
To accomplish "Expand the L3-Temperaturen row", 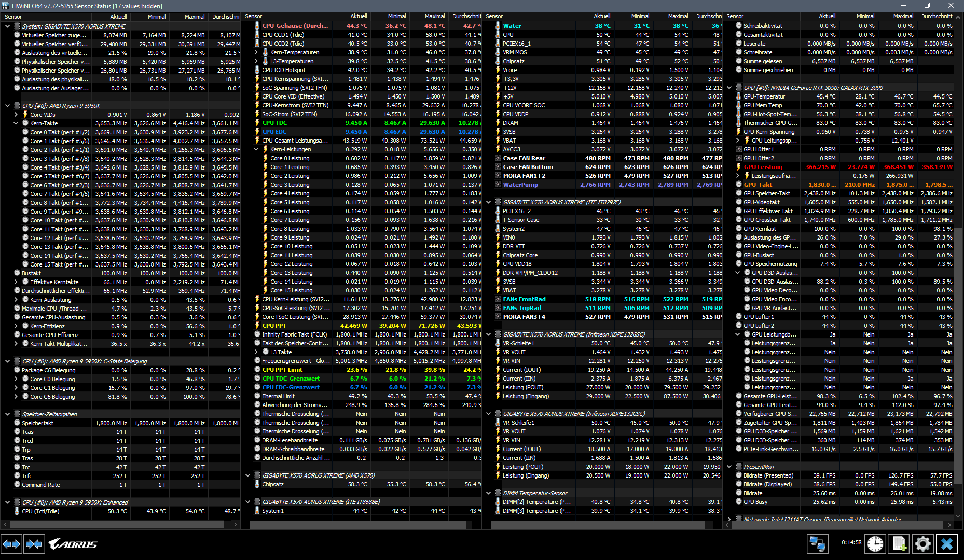I will (256, 61).
